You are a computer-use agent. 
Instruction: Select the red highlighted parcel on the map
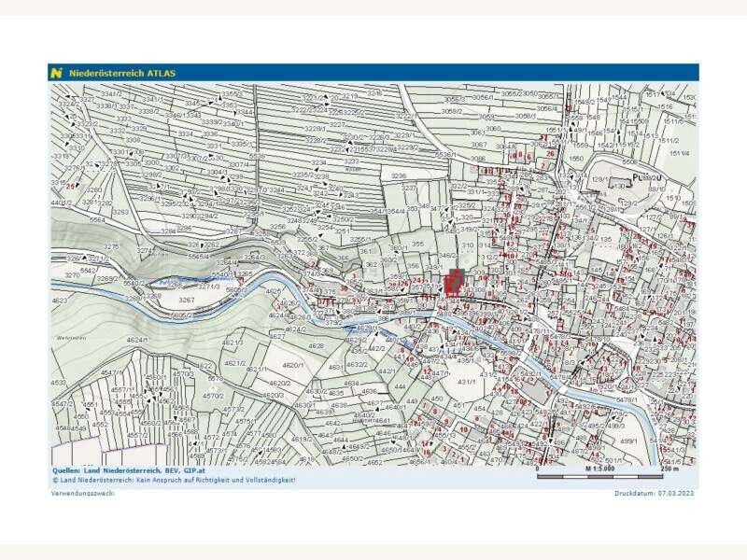coord(455,283)
